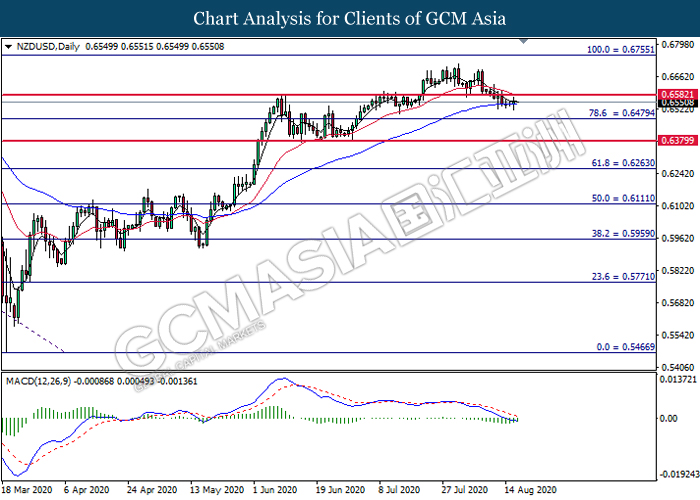This screenshot has height=500, width=700.
Task: Select the 61.8 = 0.62630 Fibonacci label
Action: (x=623, y=163)
